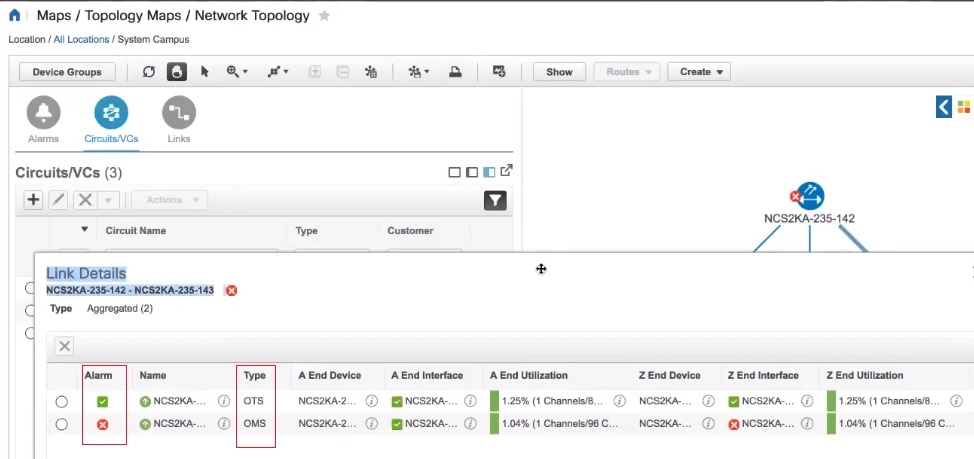
Task: Open A End Device info in OTS row
Action: 371,401
